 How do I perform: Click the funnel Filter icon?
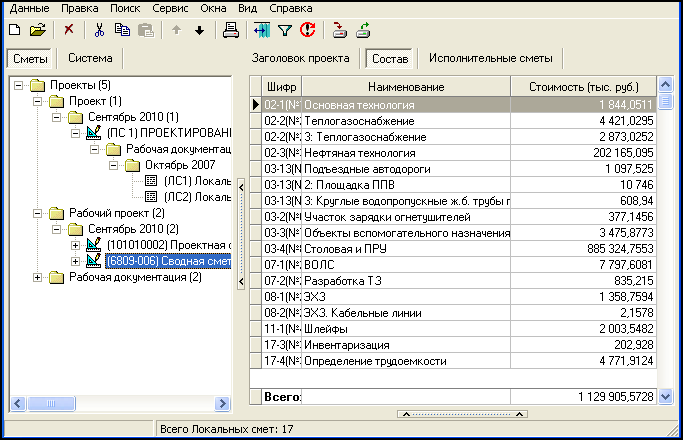pos(284,30)
